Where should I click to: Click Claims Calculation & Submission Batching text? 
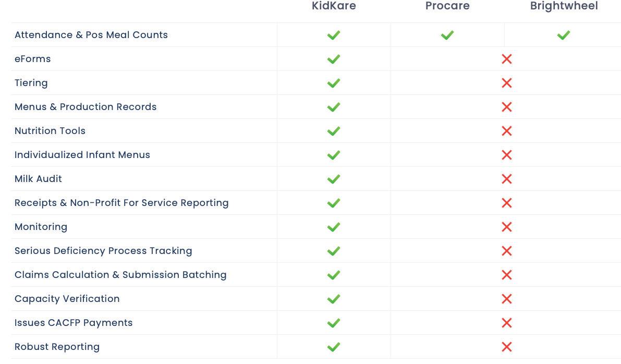click(x=120, y=275)
